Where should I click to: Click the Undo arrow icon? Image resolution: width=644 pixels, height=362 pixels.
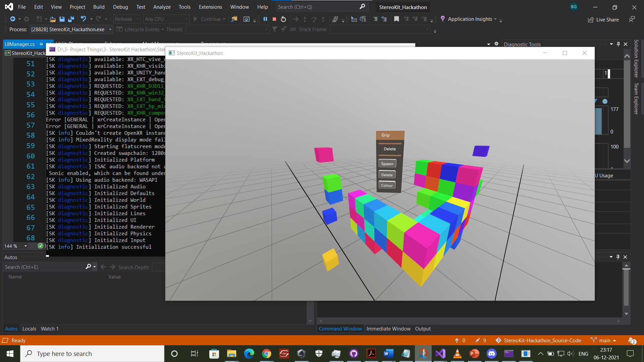pyautogui.click(x=83, y=19)
